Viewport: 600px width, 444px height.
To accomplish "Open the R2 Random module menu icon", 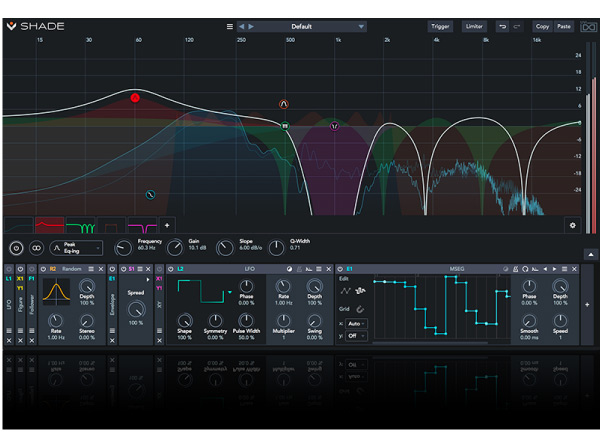I will point(91,269).
